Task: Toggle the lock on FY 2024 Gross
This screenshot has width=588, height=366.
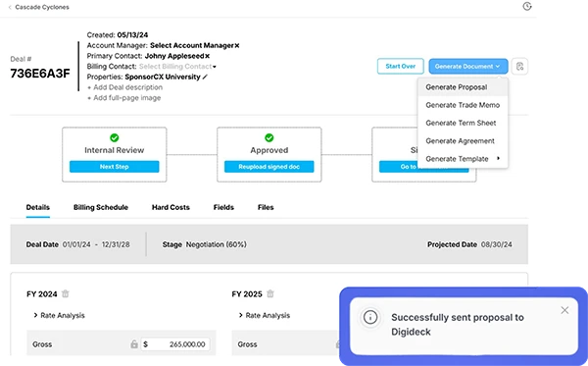Action: [x=134, y=344]
